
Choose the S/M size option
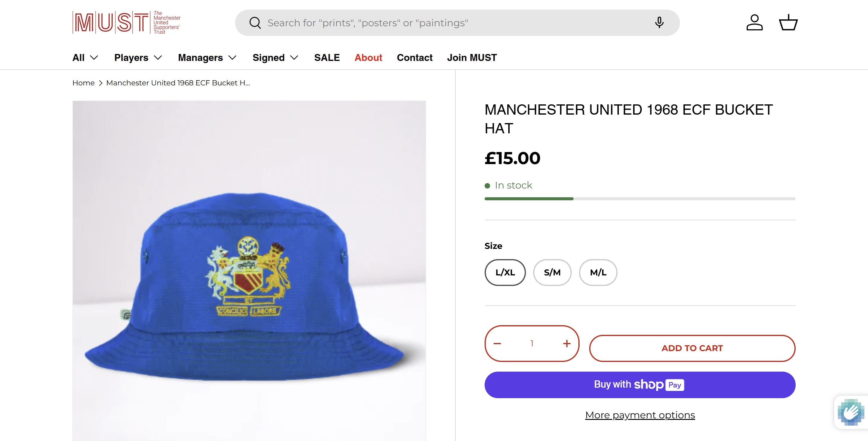coord(552,272)
